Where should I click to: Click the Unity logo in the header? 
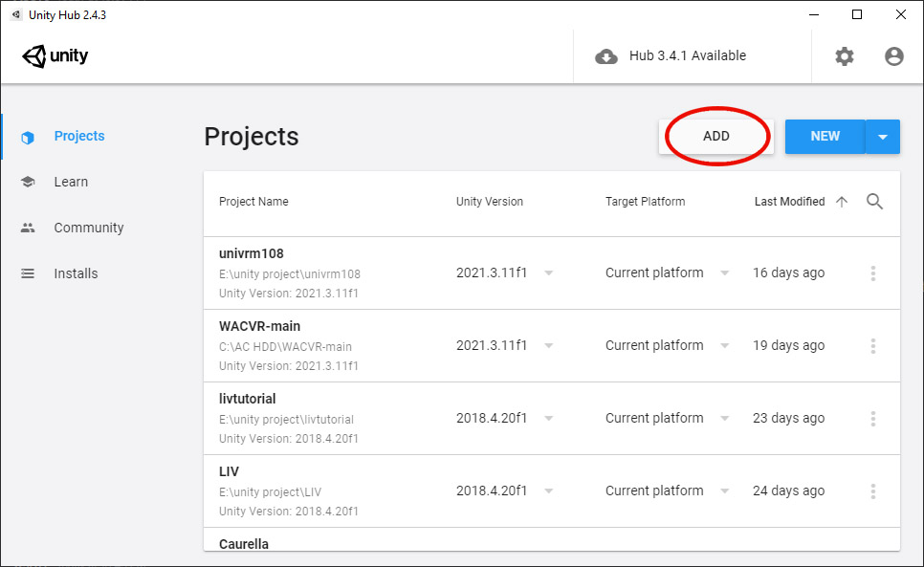[55, 55]
